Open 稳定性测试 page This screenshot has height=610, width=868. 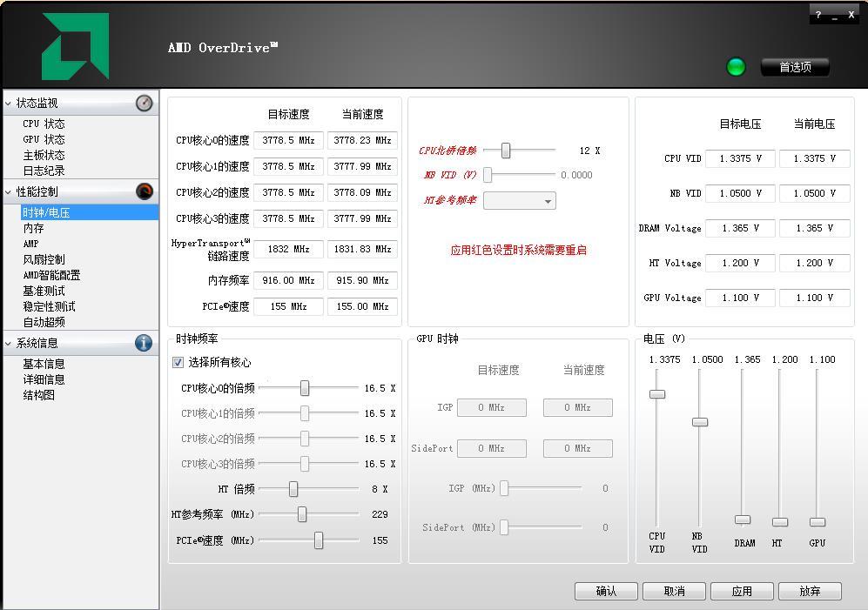(x=50, y=306)
